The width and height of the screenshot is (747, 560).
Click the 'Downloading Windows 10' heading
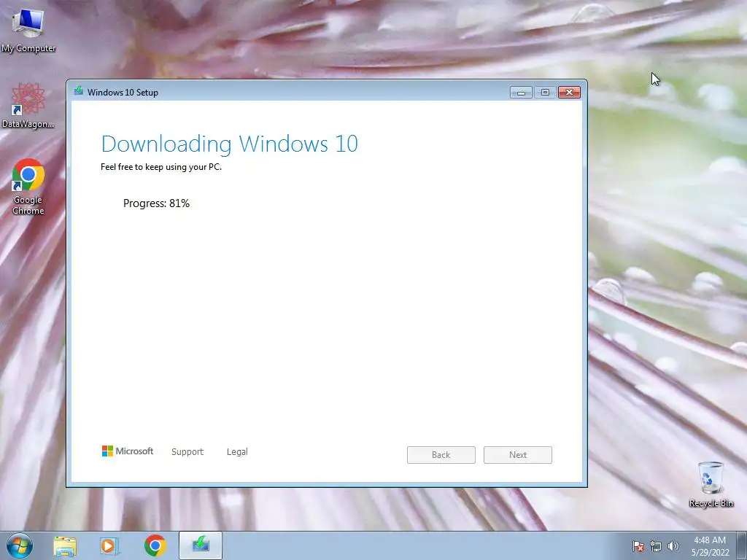pos(230,144)
